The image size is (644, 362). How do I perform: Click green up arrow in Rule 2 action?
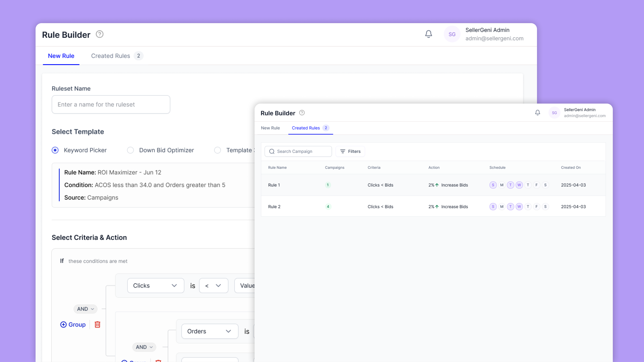click(x=437, y=207)
